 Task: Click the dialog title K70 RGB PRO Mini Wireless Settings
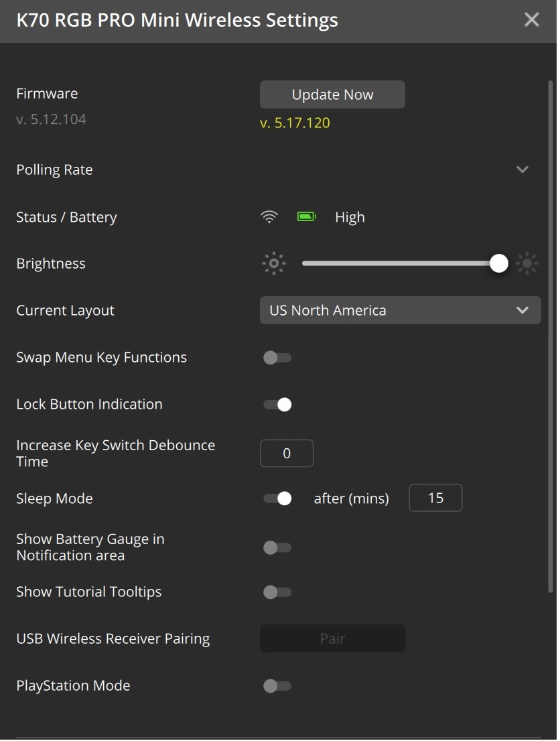pos(178,20)
